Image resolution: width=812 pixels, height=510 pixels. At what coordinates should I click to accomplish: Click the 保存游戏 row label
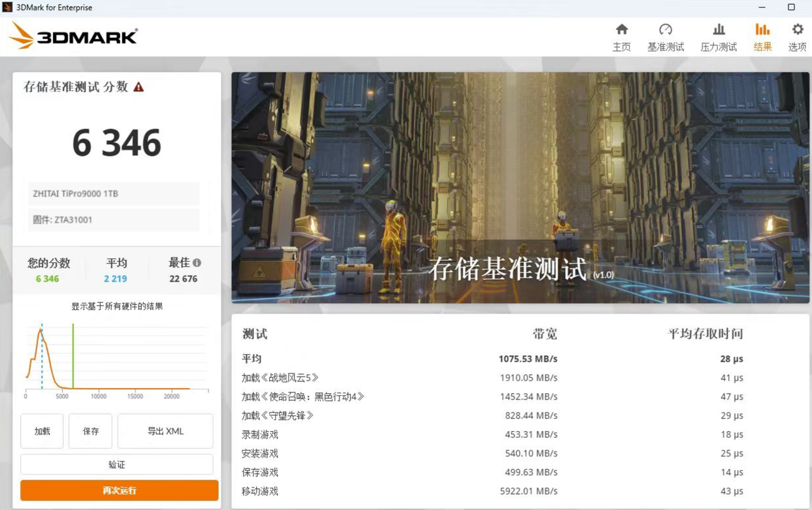(260, 472)
